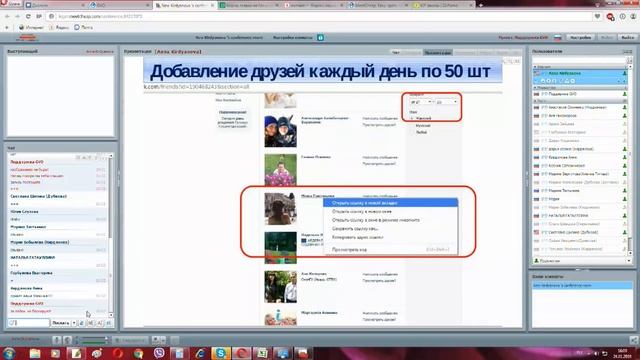Open the Интернет bookmark

(31, 27)
